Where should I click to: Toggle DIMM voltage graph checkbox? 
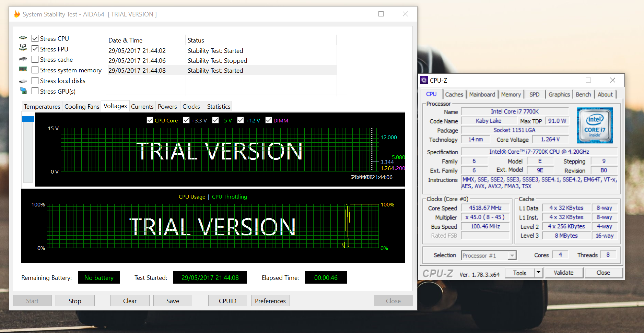[269, 120]
